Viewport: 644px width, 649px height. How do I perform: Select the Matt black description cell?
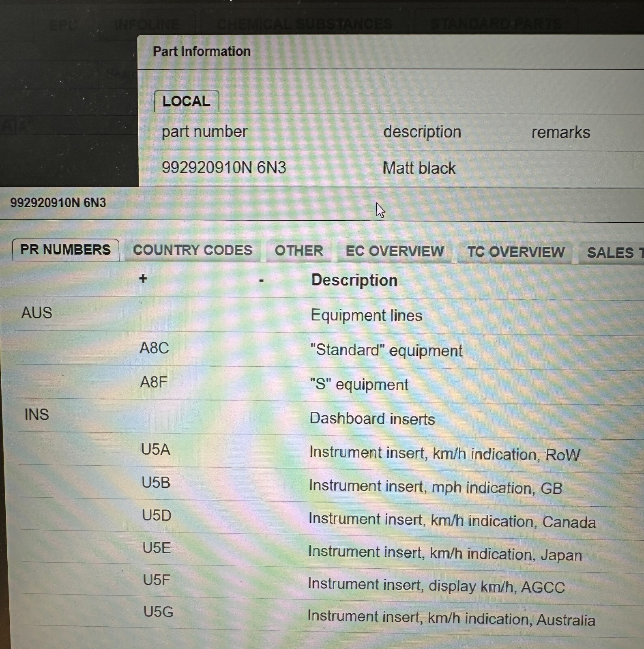click(x=419, y=168)
